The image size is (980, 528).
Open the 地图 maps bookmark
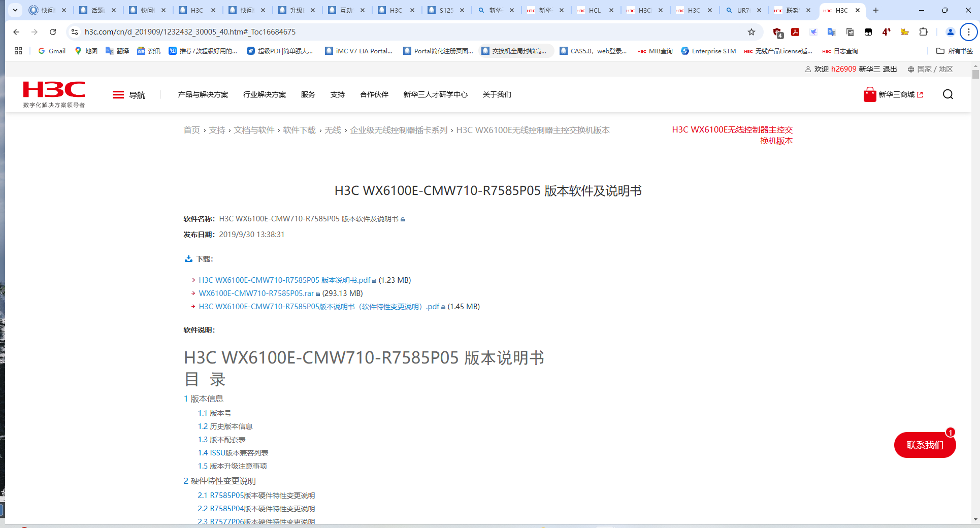click(x=86, y=51)
